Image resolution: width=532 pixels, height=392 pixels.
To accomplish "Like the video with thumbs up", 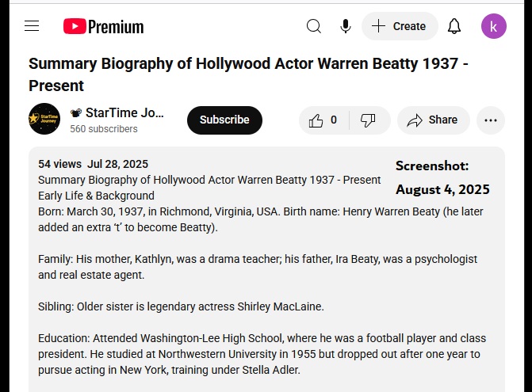I will click(x=323, y=120).
